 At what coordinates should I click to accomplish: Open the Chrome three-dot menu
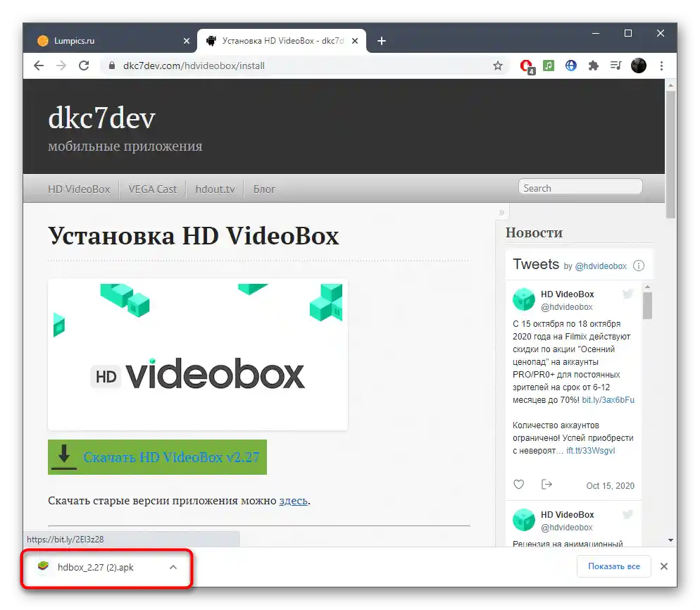661,66
